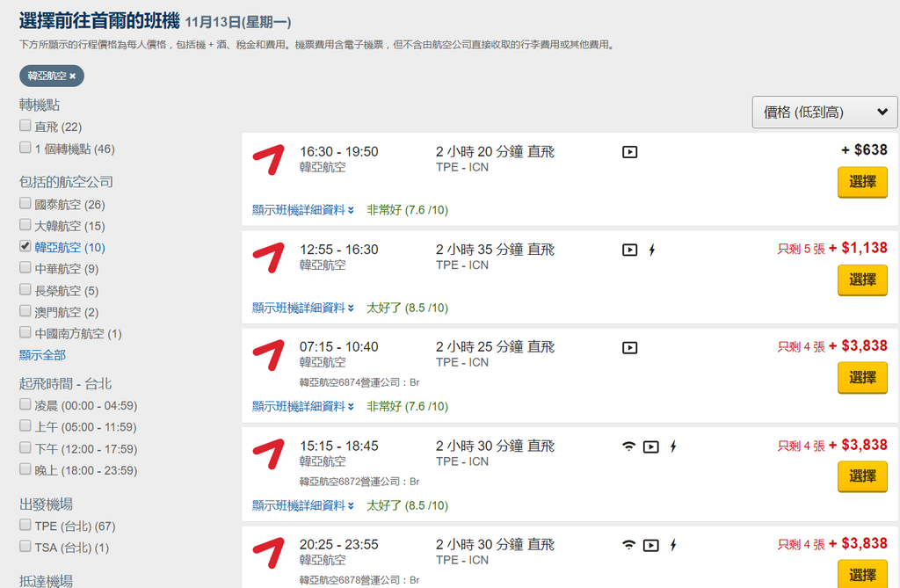Click video entertainment icon on 16:30 flight
The height and width of the screenshot is (588, 900).
(629, 152)
